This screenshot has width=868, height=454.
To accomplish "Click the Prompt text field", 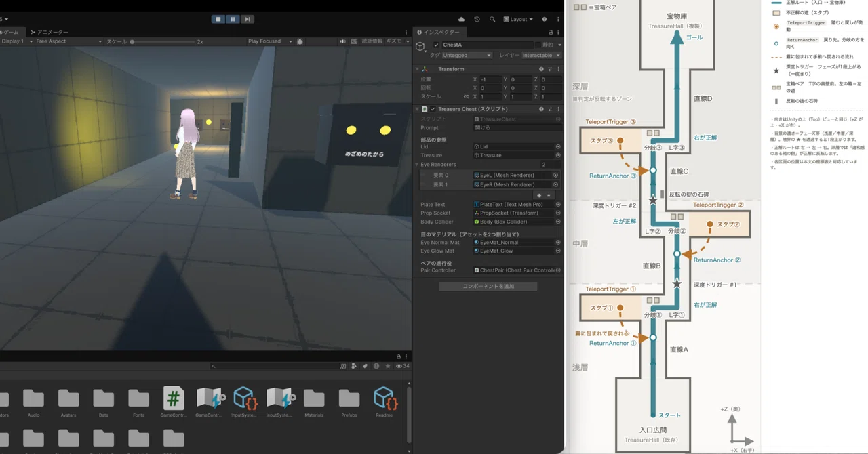I will coord(517,127).
